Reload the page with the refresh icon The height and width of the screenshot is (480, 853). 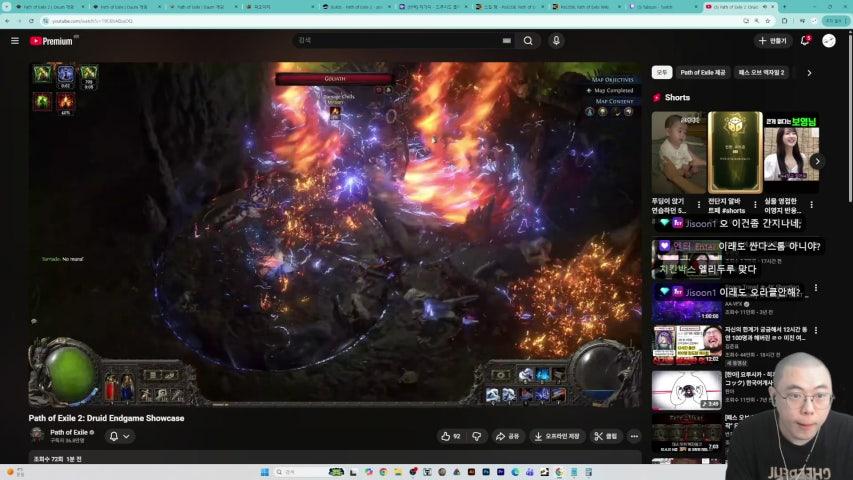click(31, 21)
